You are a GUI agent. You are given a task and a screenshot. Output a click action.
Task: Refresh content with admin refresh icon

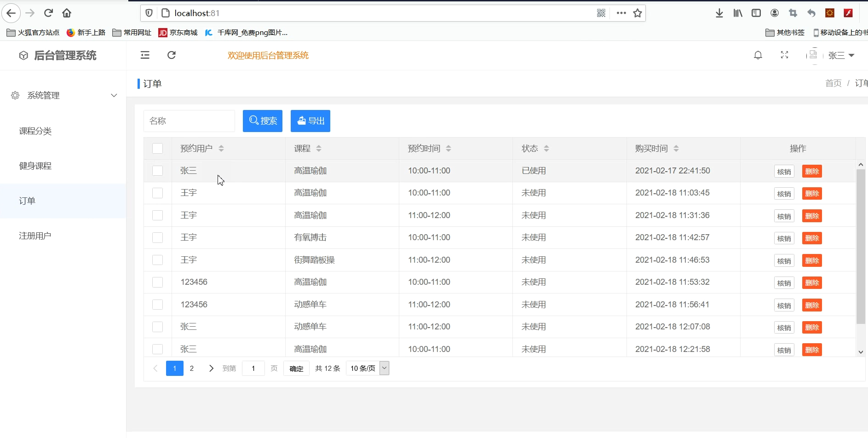pos(172,55)
